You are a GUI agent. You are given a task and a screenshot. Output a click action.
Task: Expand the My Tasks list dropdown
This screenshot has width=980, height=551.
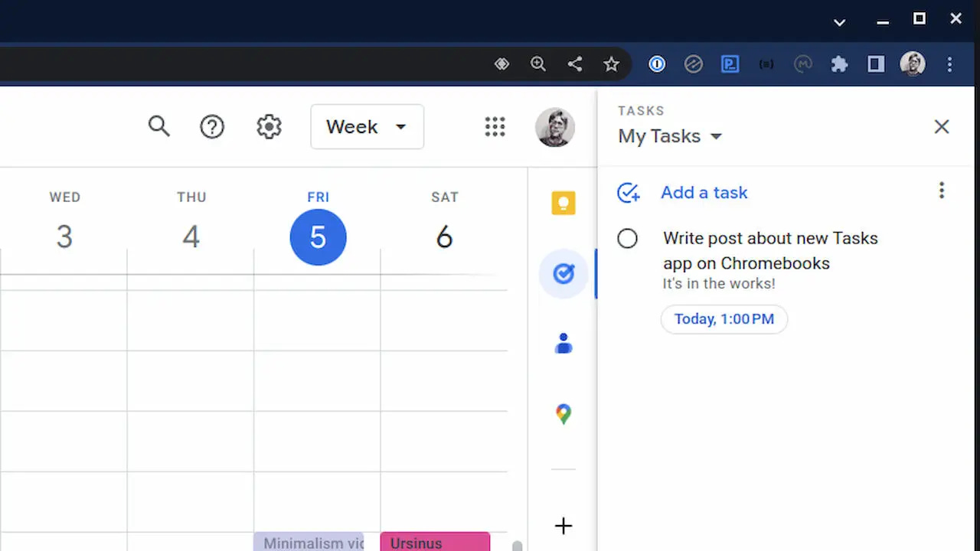(670, 136)
